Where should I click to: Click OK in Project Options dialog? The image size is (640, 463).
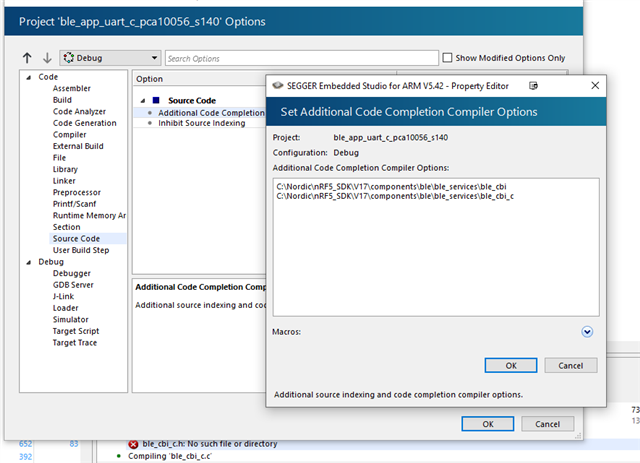tap(488, 424)
